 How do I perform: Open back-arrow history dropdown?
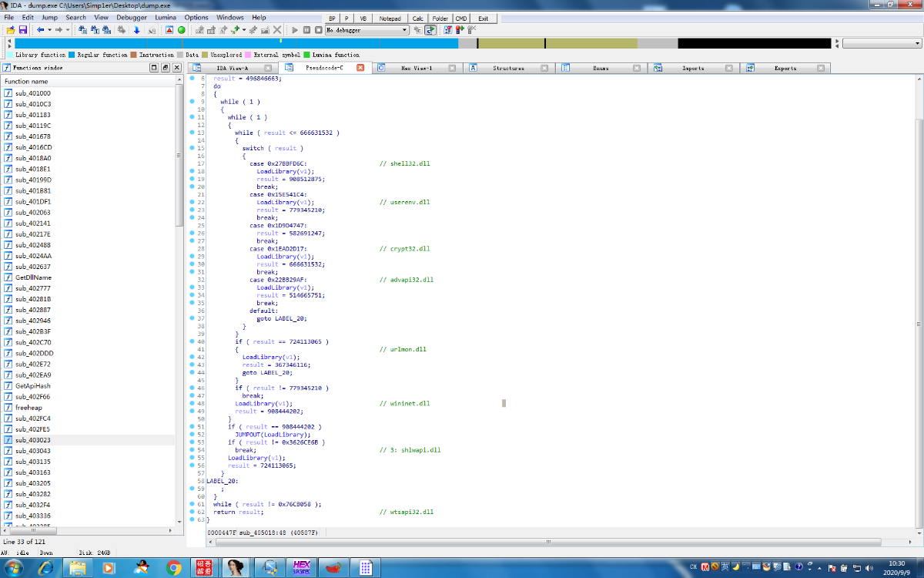click(x=49, y=30)
